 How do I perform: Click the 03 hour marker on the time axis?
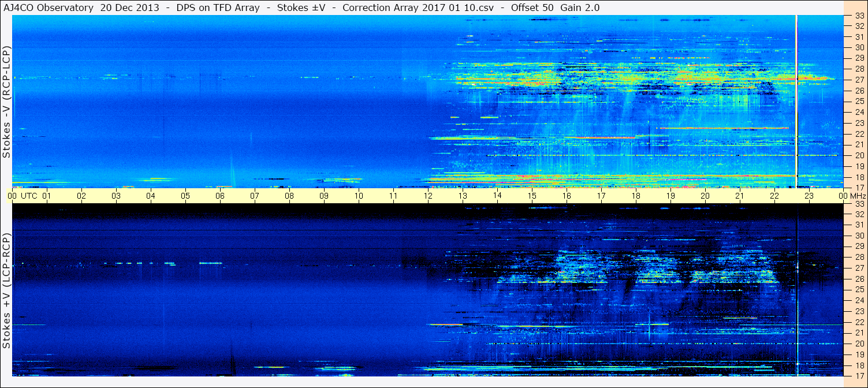tap(116, 196)
